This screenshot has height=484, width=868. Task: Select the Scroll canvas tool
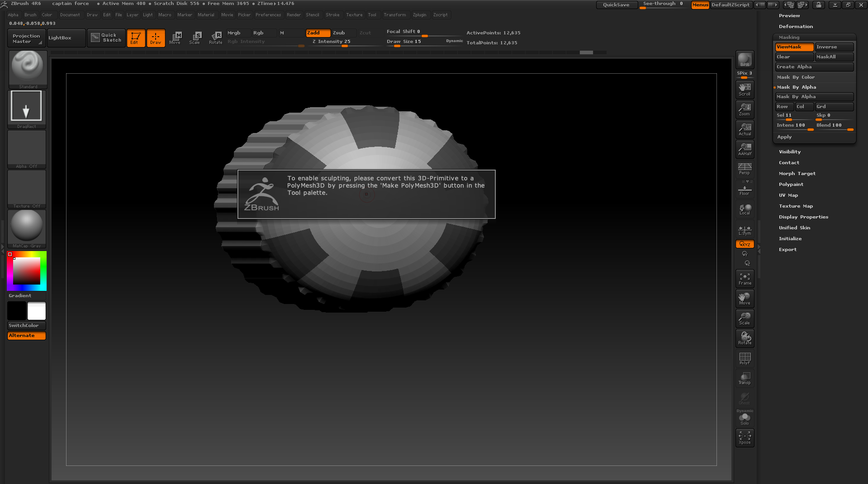pyautogui.click(x=745, y=90)
